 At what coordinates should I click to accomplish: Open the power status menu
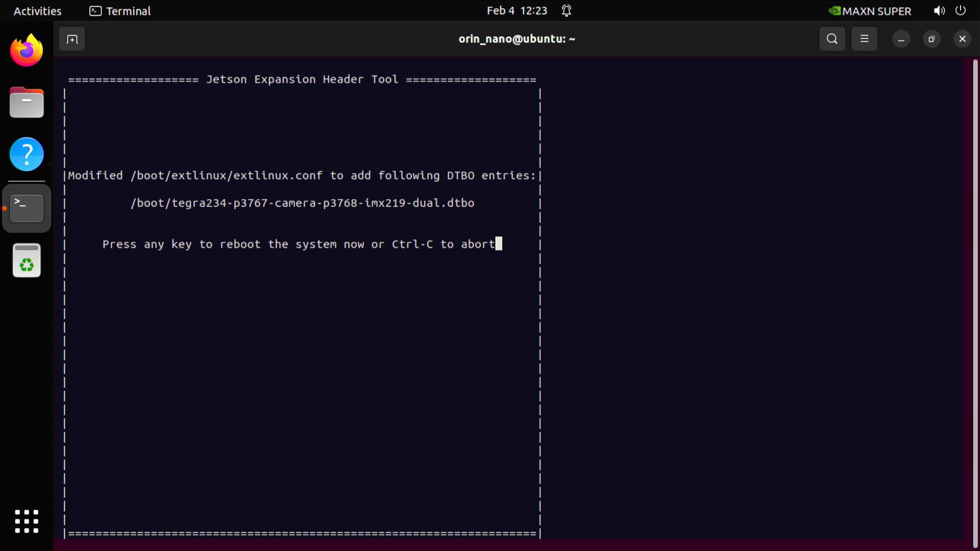961,11
